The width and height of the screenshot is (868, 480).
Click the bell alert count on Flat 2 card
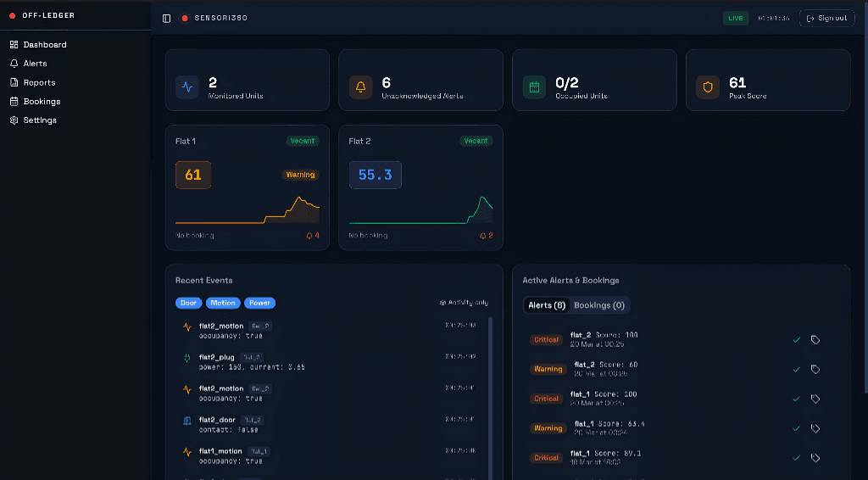click(486, 235)
